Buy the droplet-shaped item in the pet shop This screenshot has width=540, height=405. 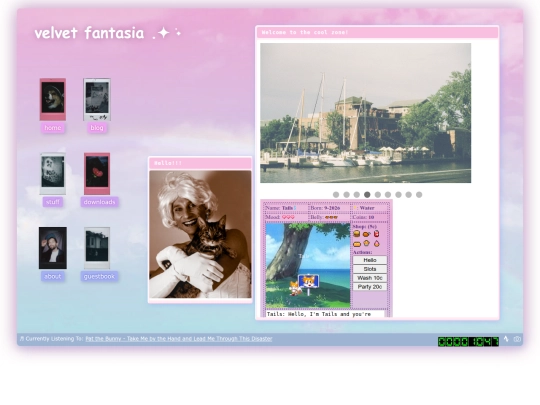coord(376,243)
